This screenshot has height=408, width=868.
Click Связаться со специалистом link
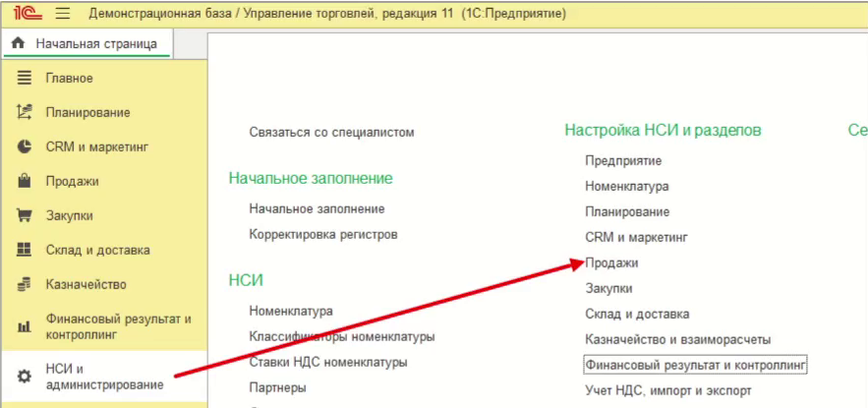331,133
